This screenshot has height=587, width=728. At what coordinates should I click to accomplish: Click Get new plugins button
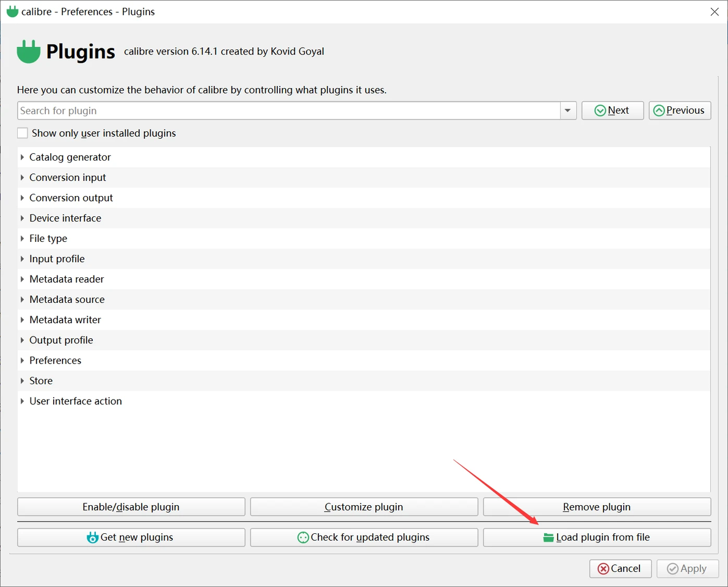(x=131, y=538)
